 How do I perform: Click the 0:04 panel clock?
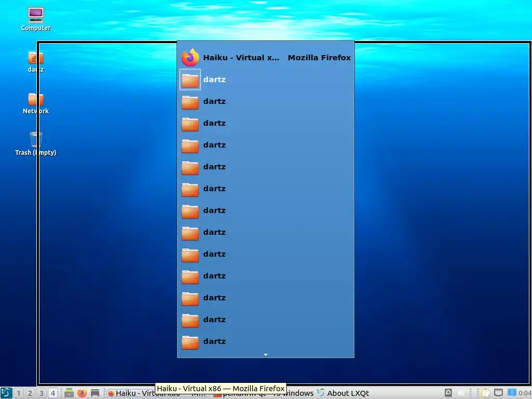tap(525, 393)
